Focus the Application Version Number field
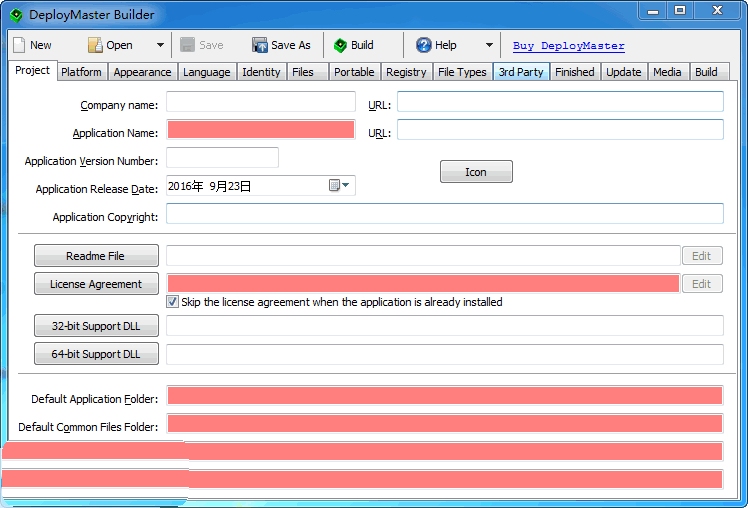Image resolution: width=748 pixels, height=508 pixels. (x=222, y=157)
